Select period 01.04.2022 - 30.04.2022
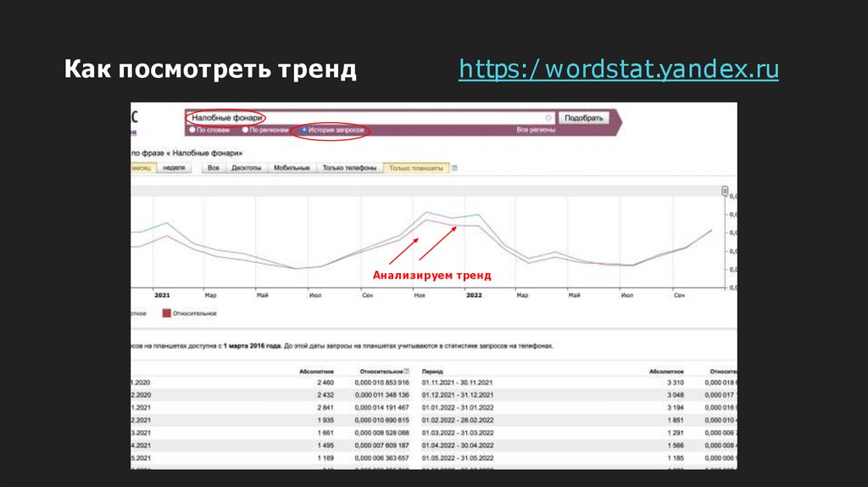This screenshot has height=487, width=868. (x=457, y=446)
